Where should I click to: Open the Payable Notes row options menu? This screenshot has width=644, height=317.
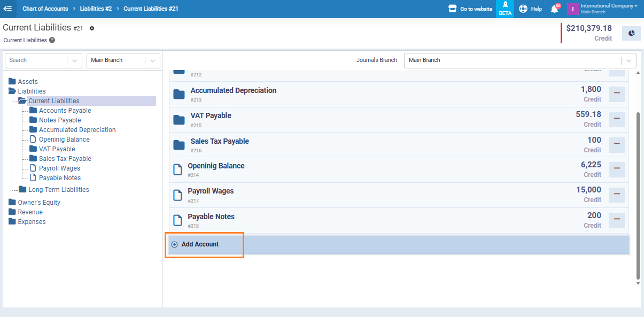617,220
